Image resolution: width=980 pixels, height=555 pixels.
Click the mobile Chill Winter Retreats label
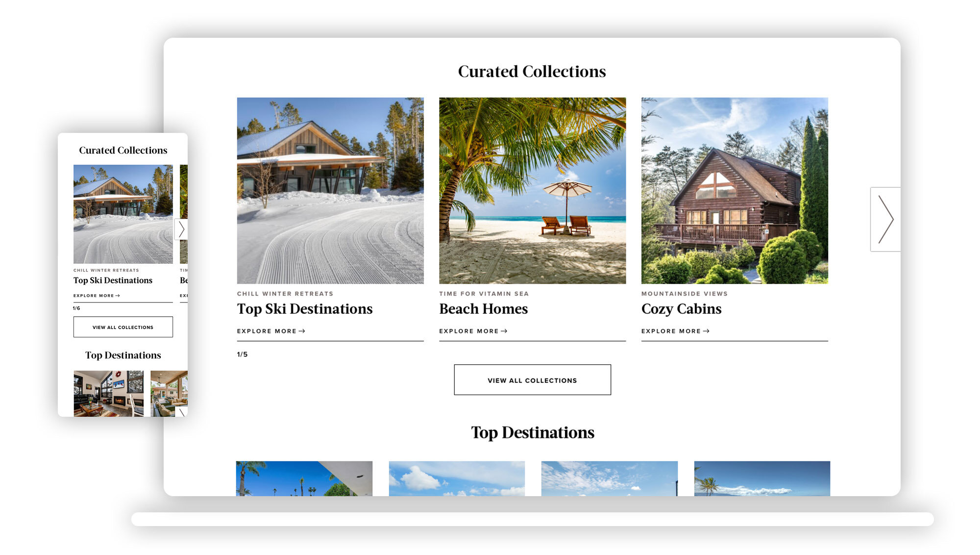pos(106,270)
